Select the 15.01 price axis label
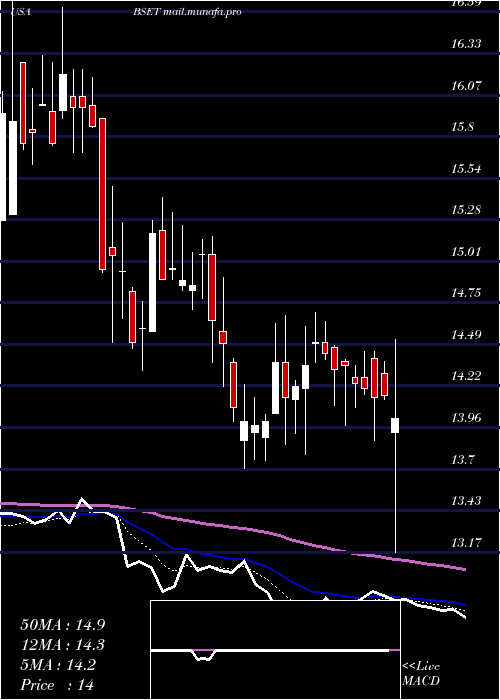 click(466, 251)
